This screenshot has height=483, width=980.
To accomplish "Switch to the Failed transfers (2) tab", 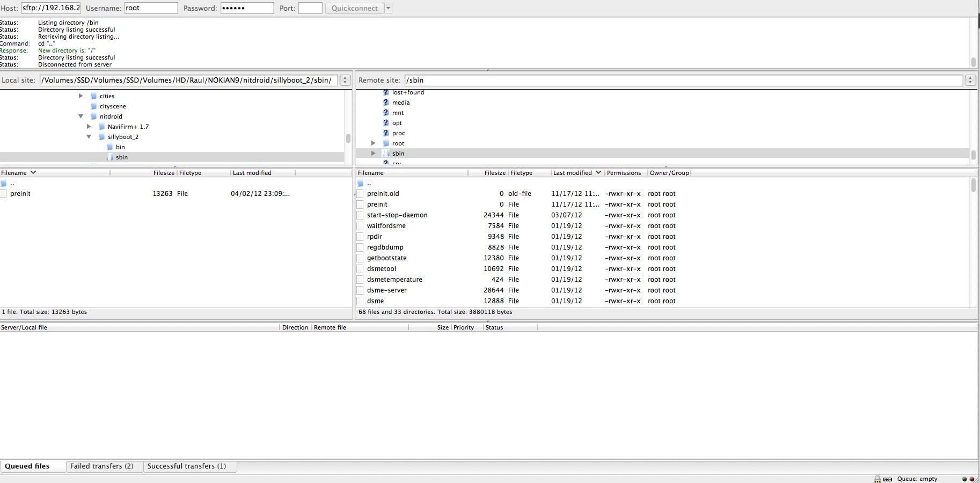I will 102,466.
